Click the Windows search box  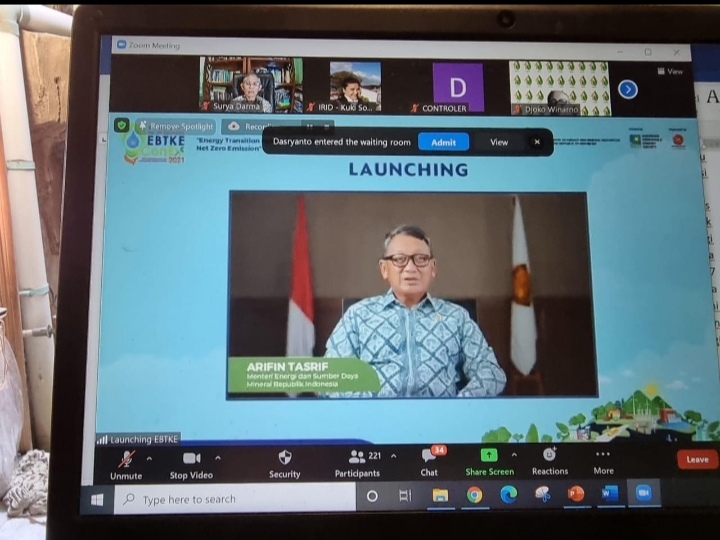[x=235, y=499]
